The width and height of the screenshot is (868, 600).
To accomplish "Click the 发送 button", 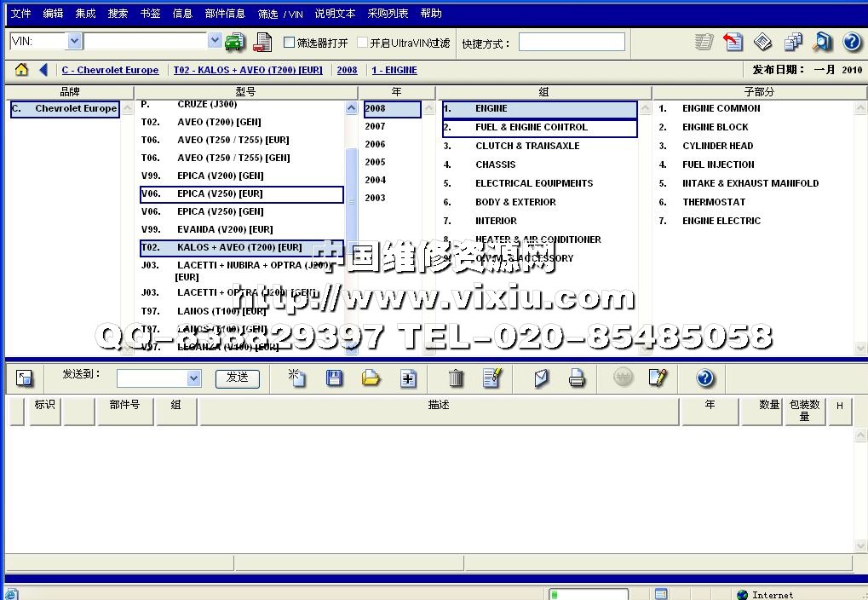I will 237,378.
